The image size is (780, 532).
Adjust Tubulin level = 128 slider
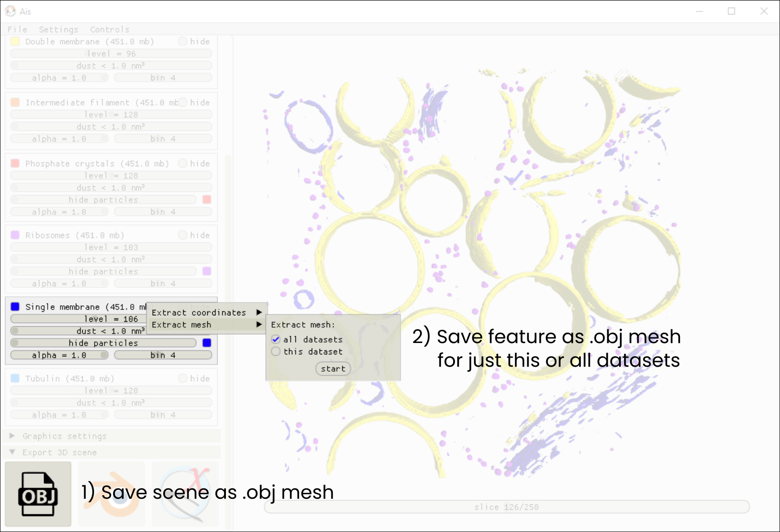click(x=111, y=391)
